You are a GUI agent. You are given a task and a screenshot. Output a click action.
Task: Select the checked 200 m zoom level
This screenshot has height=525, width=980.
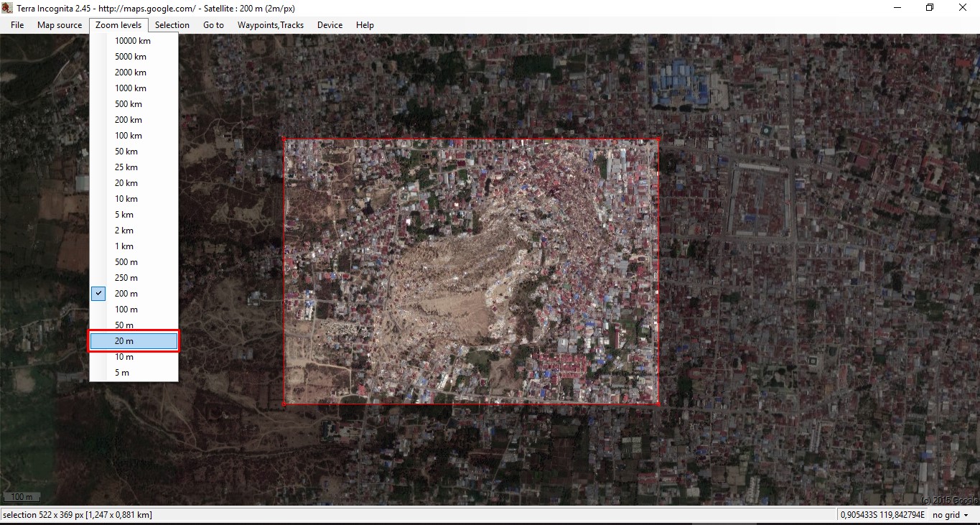tap(126, 294)
